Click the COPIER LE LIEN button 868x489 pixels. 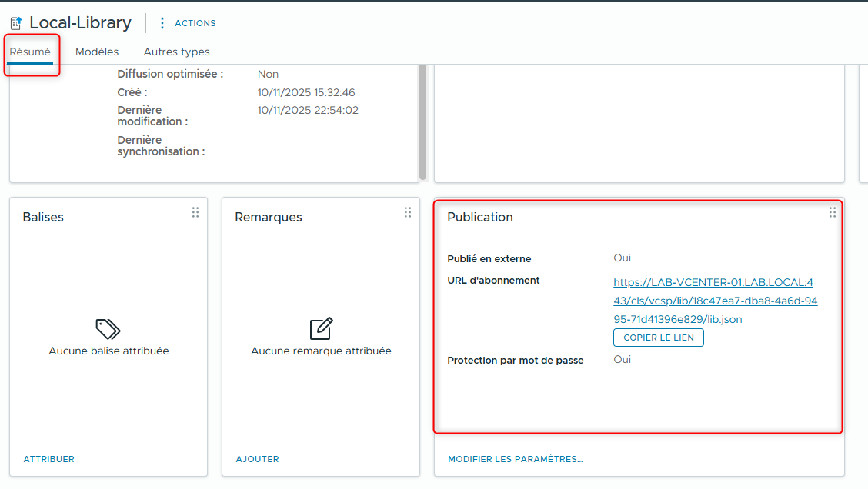coord(658,337)
